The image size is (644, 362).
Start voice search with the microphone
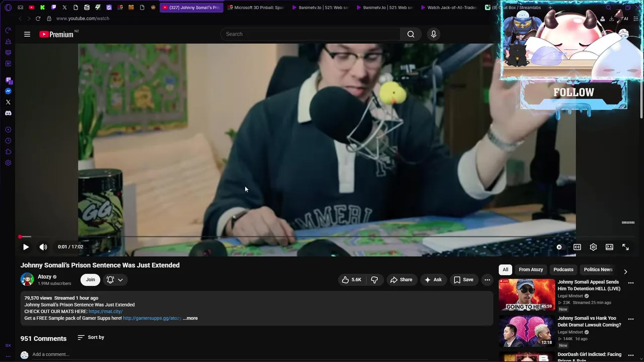coord(434,34)
